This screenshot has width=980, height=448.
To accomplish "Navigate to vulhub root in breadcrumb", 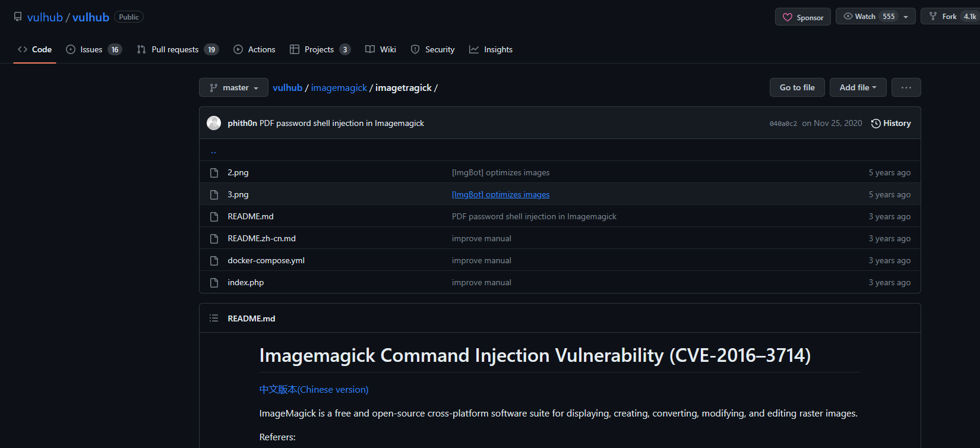I will coord(287,88).
